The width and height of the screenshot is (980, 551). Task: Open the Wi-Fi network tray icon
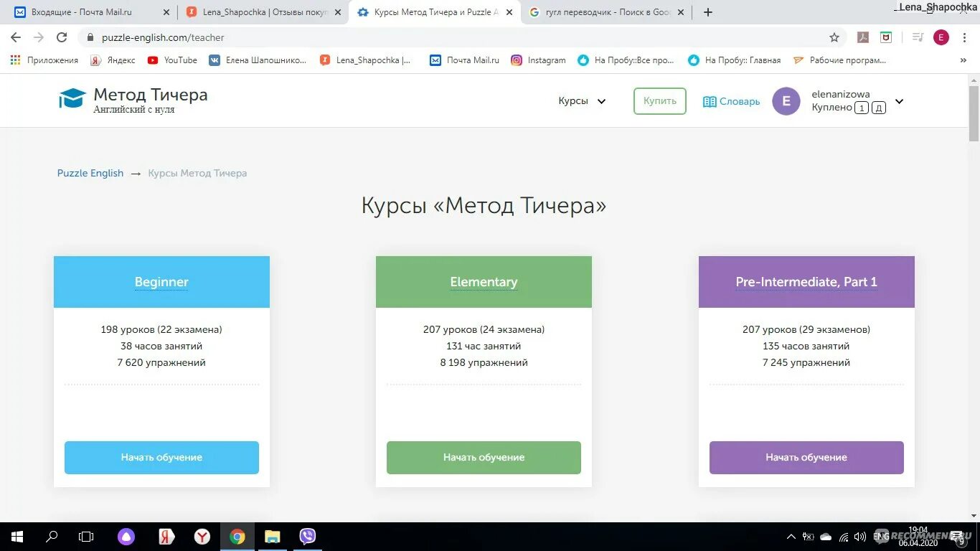(x=844, y=537)
